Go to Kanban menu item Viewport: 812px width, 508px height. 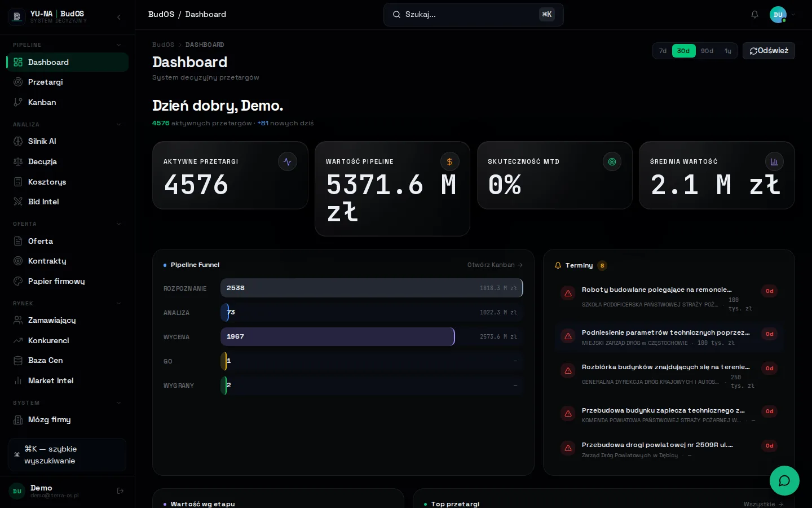point(68,102)
